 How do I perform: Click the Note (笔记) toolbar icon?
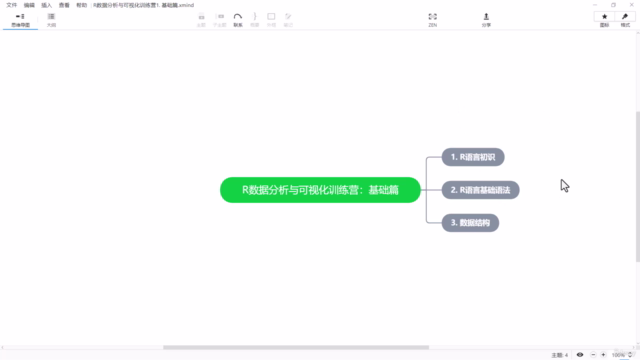pyautogui.click(x=288, y=20)
